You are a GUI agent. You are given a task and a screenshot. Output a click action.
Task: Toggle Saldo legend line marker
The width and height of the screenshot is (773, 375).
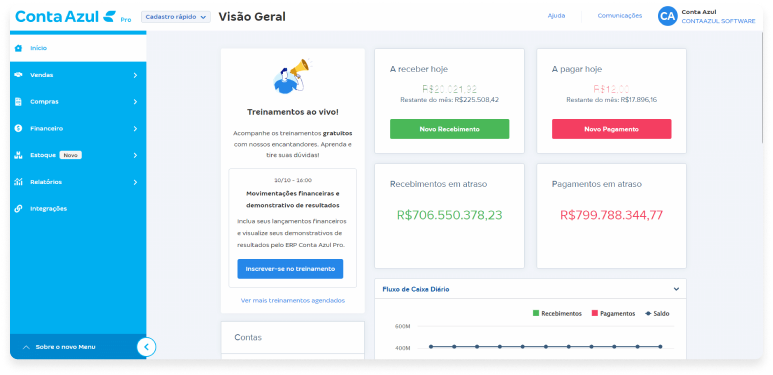coord(648,313)
